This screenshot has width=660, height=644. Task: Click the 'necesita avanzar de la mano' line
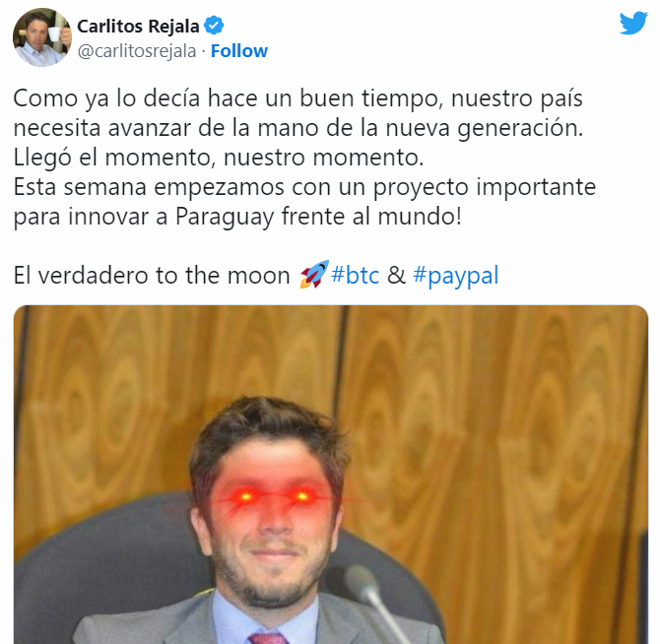(x=298, y=129)
